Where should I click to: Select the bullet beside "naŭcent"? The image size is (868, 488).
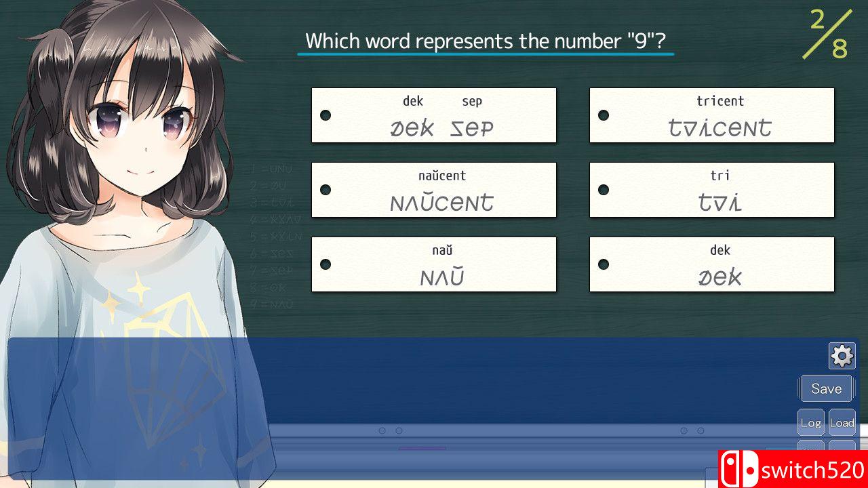(325, 190)
